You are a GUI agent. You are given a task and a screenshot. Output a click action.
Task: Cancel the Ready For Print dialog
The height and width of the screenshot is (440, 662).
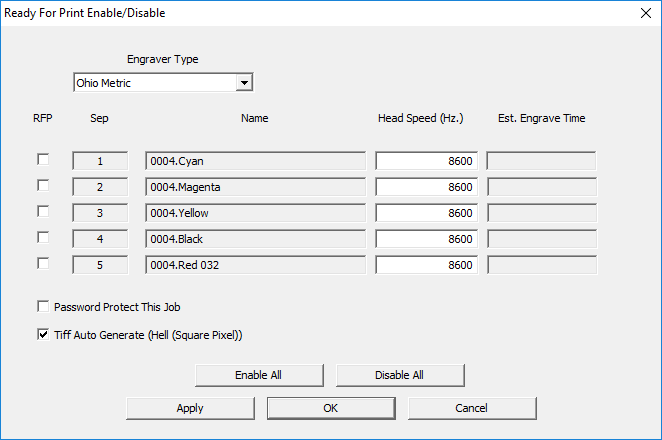pos(471,408)
